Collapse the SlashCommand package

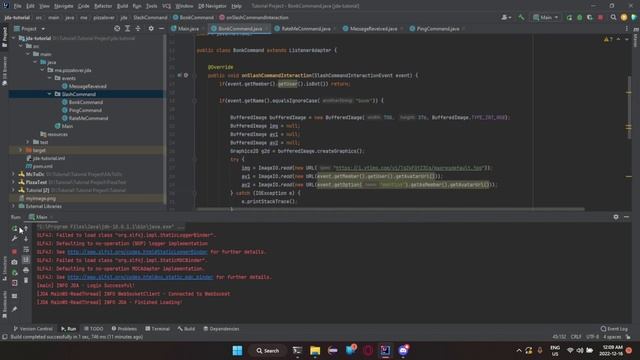pos(50,94)
